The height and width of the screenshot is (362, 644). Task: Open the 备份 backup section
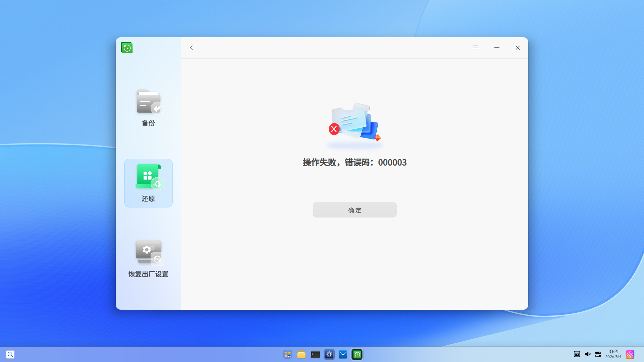[x=148, y=108]
